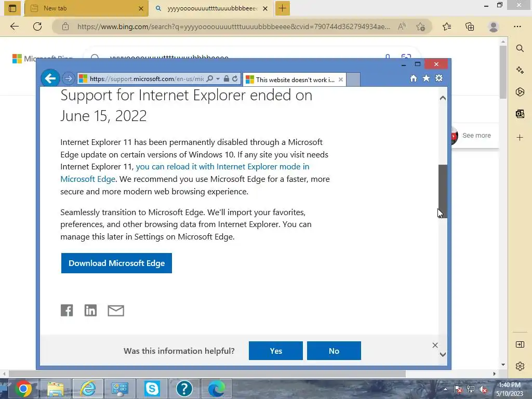This screenshot has height=399, width=532.
Task: Open Skype from the taskbar
Action: click(x=152, y=389)
